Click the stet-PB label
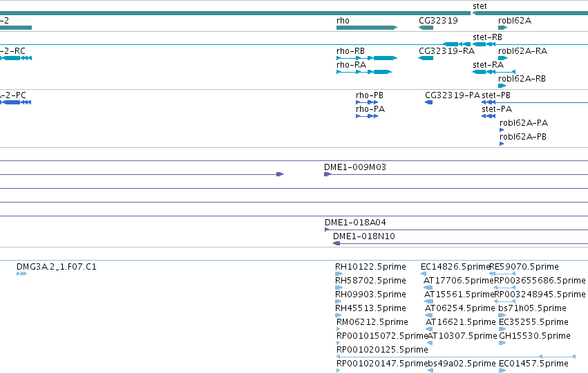Viewport: 588px width, 374px height. [x=496, y=95]
